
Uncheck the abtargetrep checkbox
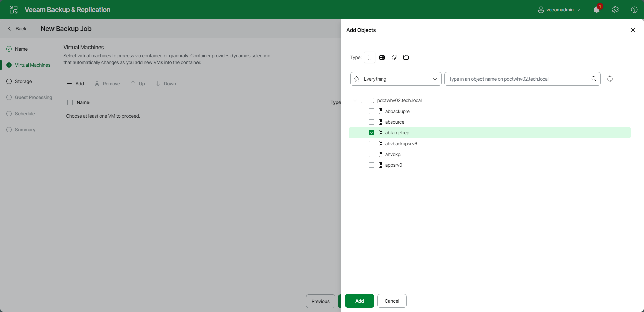(372, 133)
